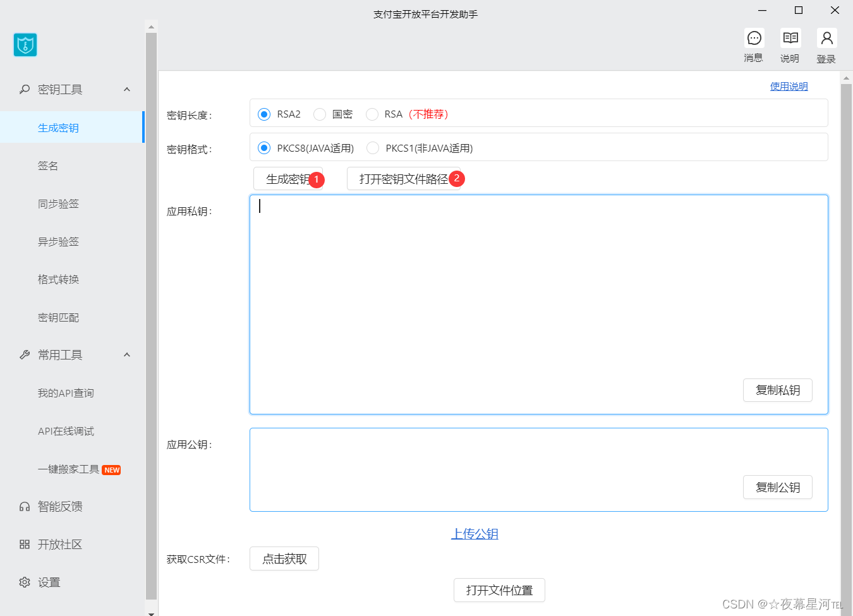Click the Alipay shield logo icon
The height and width of the screenshot is (616, 853).
[25, 45]
